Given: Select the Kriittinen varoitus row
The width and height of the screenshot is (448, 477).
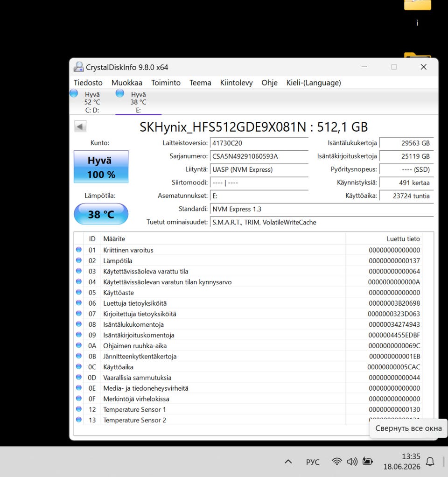Looking at the screenshot, I should (x=248, y=250).
